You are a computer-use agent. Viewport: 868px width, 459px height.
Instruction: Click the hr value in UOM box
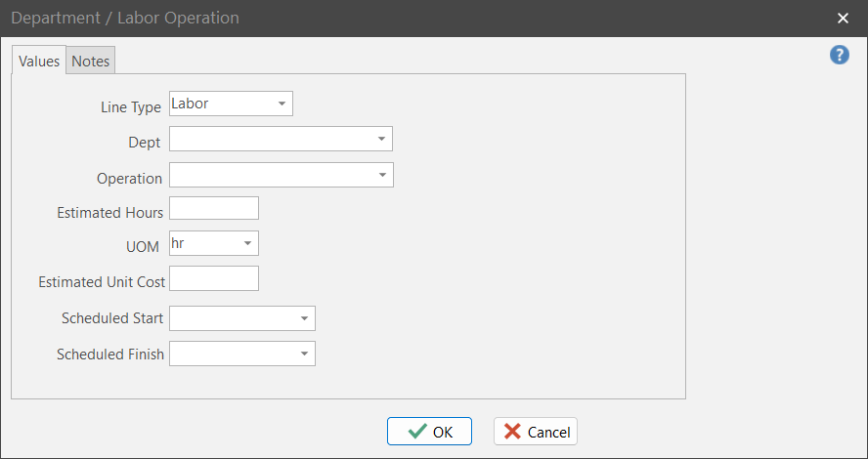[x=179, y=242]
